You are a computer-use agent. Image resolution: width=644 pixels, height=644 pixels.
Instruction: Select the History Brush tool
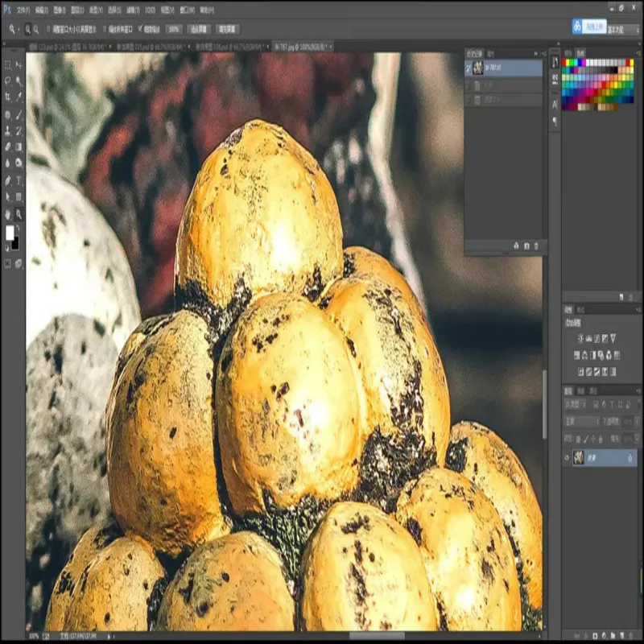(x=19, y=131)
